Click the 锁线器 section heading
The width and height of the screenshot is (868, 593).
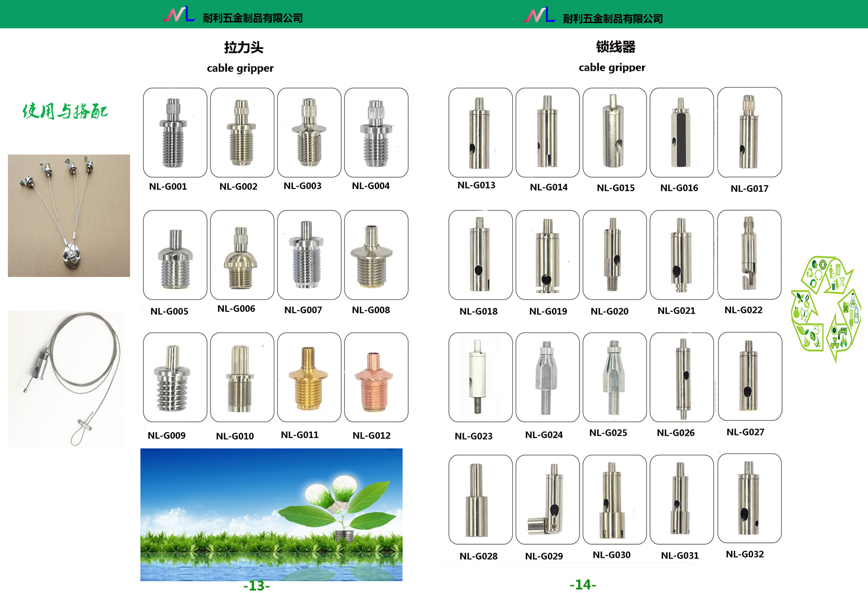coord(615,47)
